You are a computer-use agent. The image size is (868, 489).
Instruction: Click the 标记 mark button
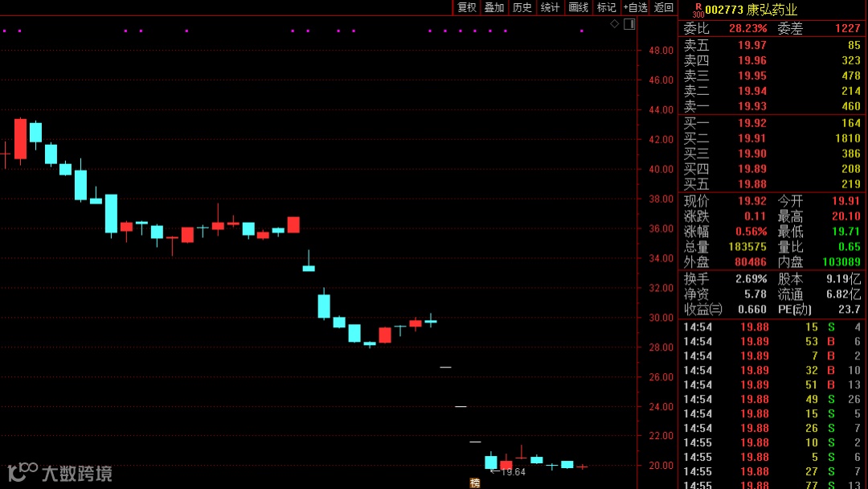click(606, 7)
